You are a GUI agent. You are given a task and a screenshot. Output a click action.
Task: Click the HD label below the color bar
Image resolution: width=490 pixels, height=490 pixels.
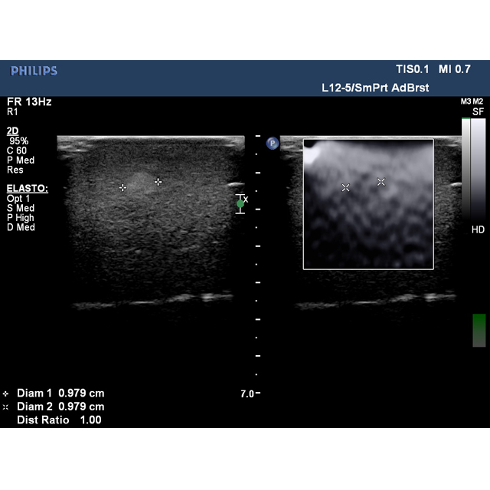coord(478,230)
